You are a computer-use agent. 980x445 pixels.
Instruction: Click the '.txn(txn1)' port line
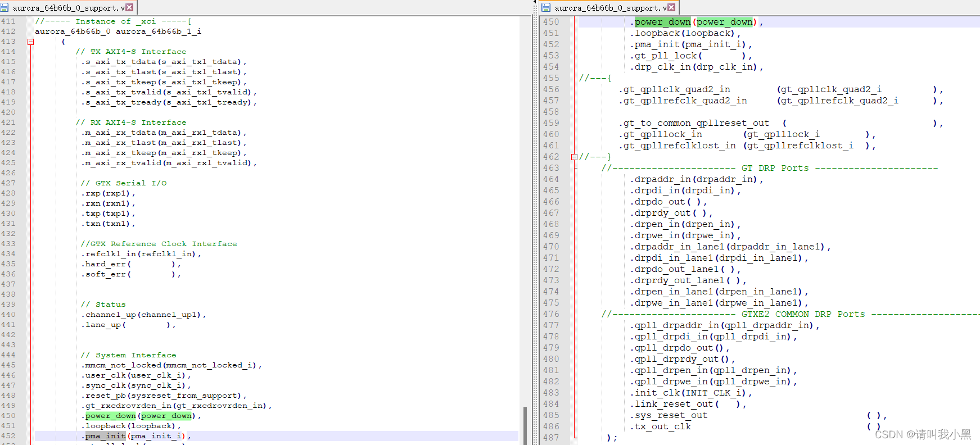pos(108,224)
